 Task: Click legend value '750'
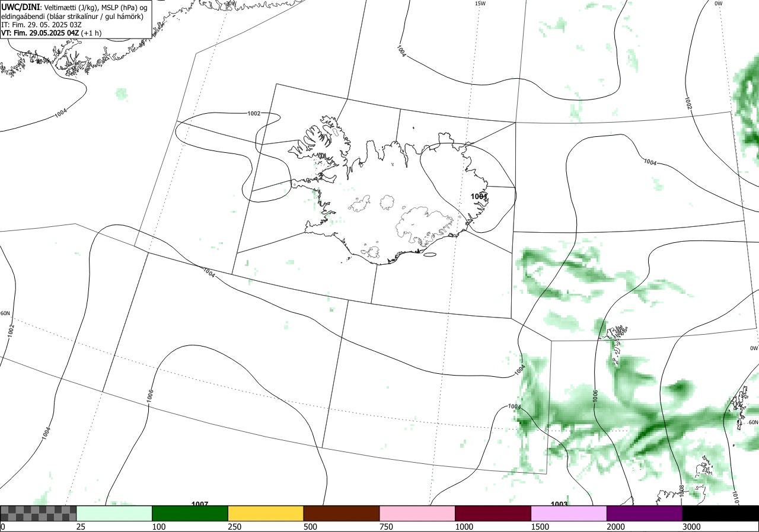pos(386,527)
